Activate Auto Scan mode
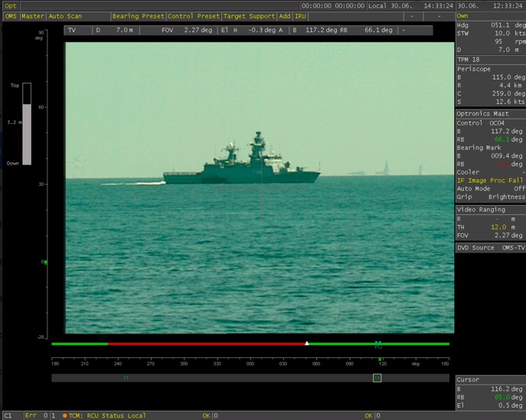This screenshot has width=526, height=420. tap(65, 16)
